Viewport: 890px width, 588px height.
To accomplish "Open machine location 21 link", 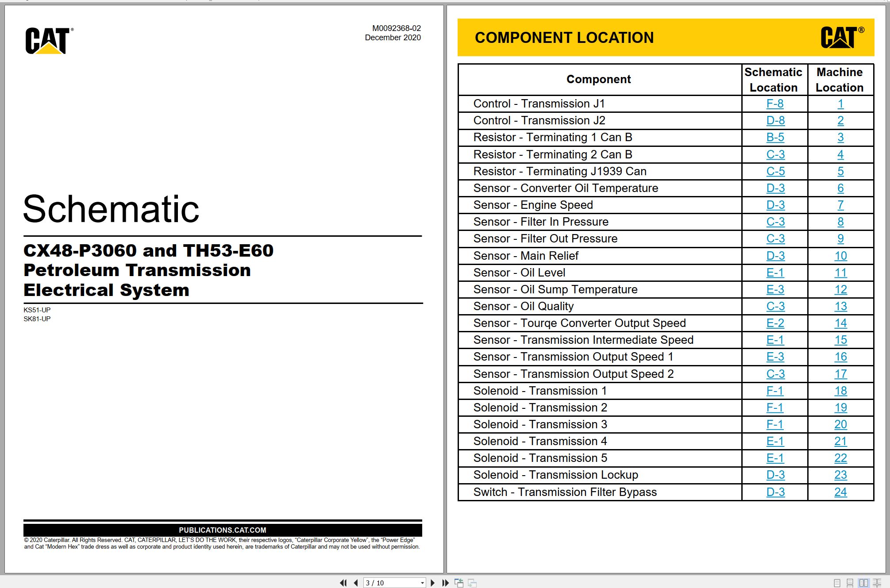I will 840,441.
